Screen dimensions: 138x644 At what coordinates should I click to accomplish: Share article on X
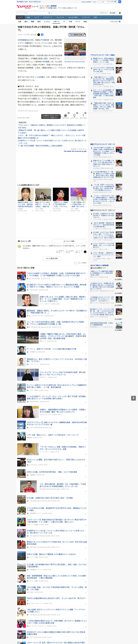[39, 35]
